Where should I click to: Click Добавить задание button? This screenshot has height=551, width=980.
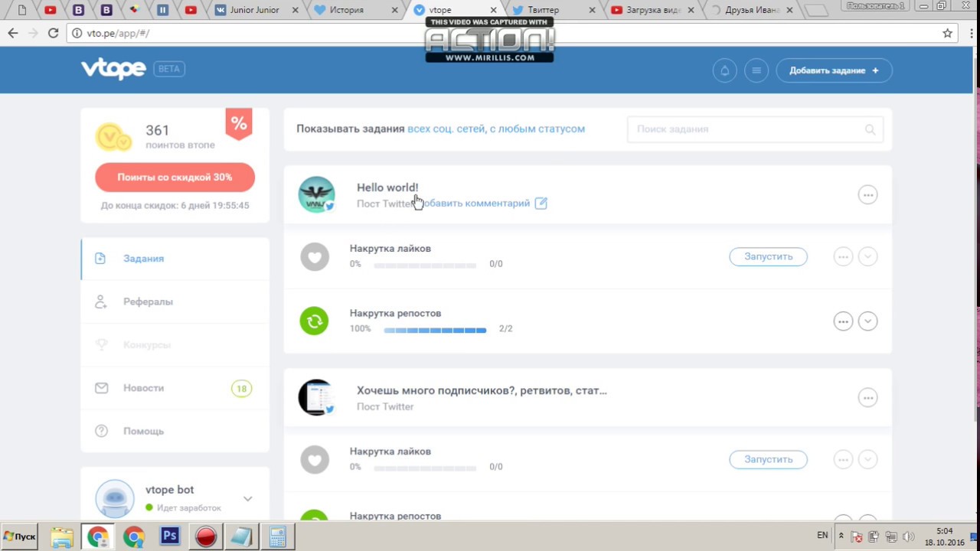coord(834,70)
